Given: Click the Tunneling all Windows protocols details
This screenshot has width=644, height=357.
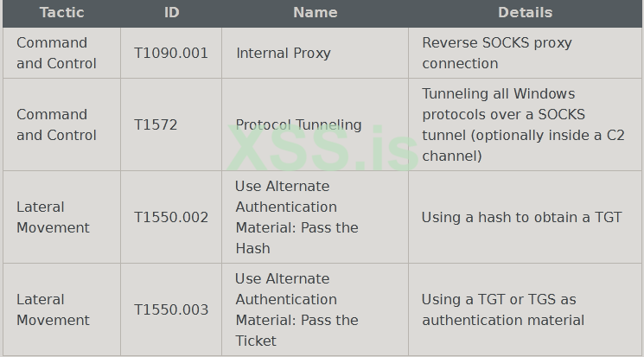Looking at the screenshot, I should (x=523, y=124).
